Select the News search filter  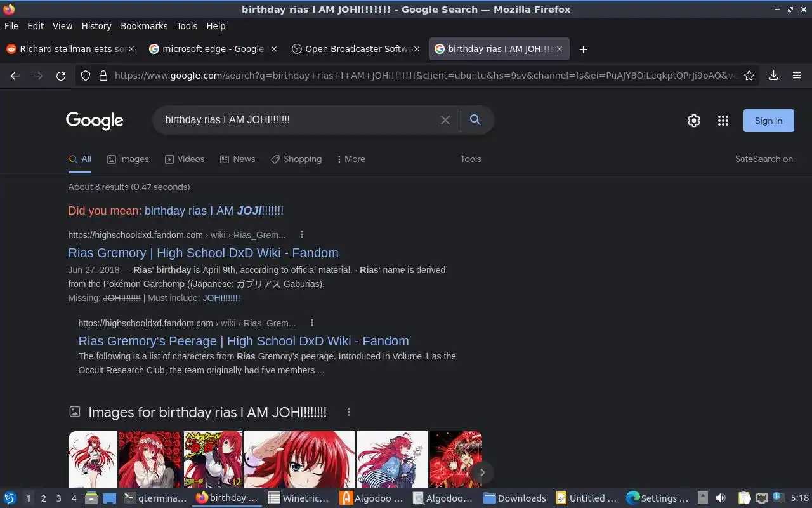point(237,159)
